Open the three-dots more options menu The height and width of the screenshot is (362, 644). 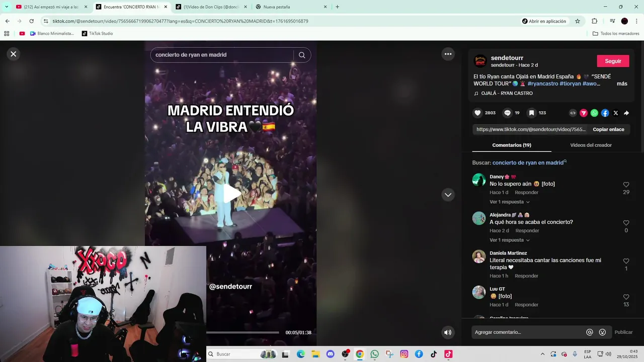click(x=448, y=54)
